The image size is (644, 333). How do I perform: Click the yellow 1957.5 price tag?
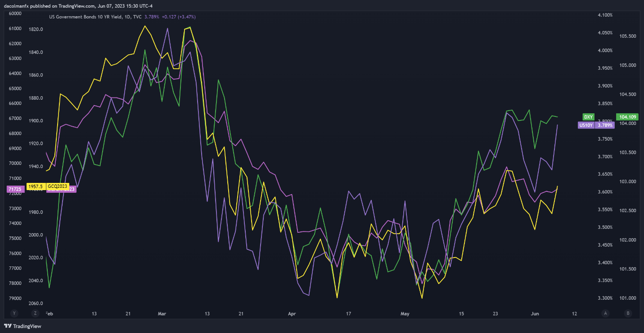tap(35, 186)
